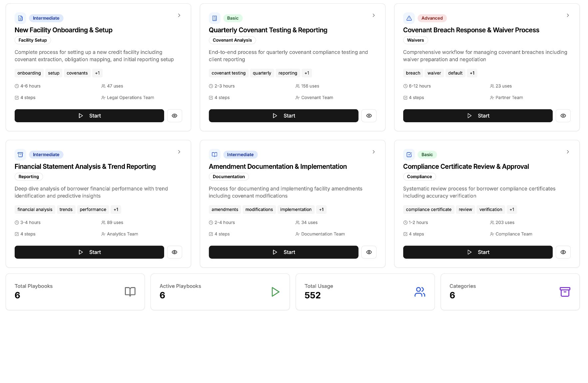Expand the Compliance Certificate Review card chevron

[568, 152]
